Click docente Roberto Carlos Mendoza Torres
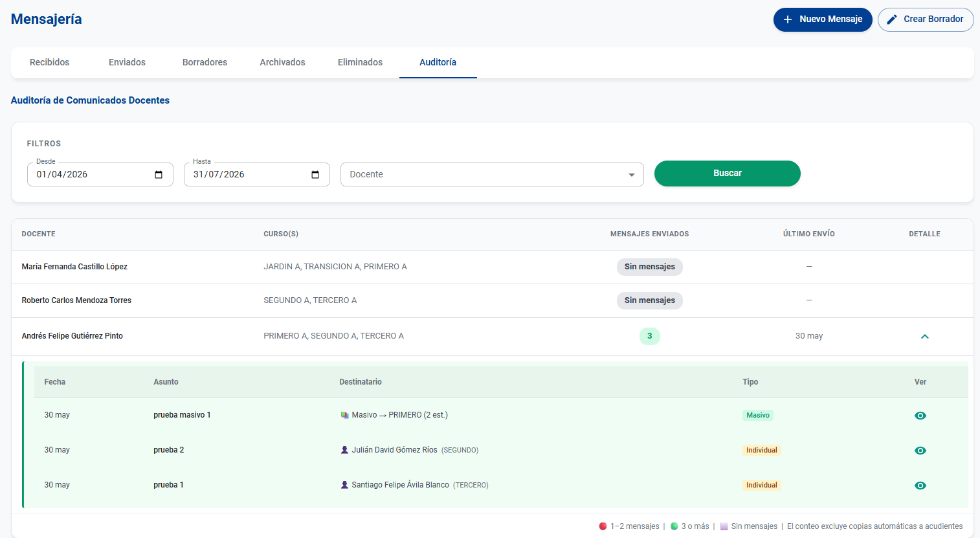The image size is (980, 538). 76,300
